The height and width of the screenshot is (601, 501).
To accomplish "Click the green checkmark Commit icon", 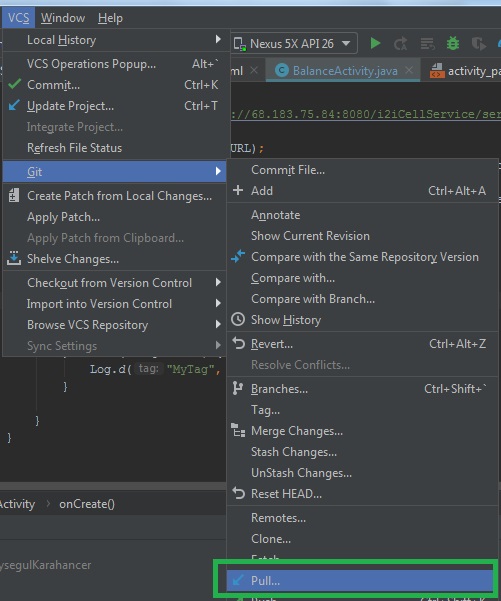I will click(x=14, y=84).
